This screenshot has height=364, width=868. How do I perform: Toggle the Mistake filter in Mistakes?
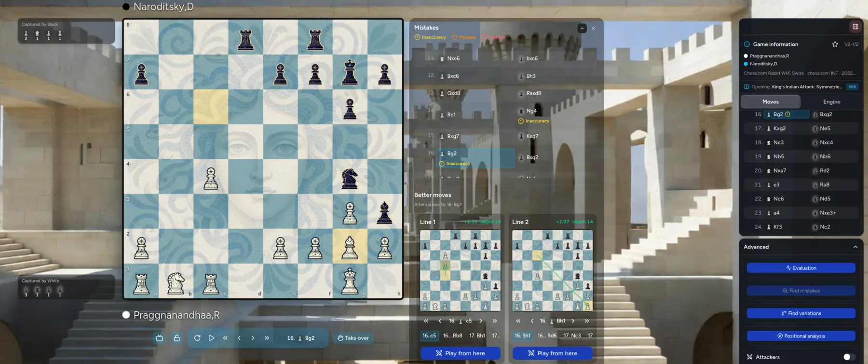[x=464, y=37]
